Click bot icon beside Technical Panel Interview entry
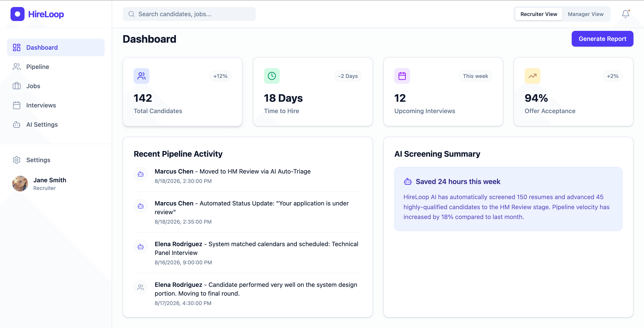The height and width of the screenshot is (328, 644). 141,247
